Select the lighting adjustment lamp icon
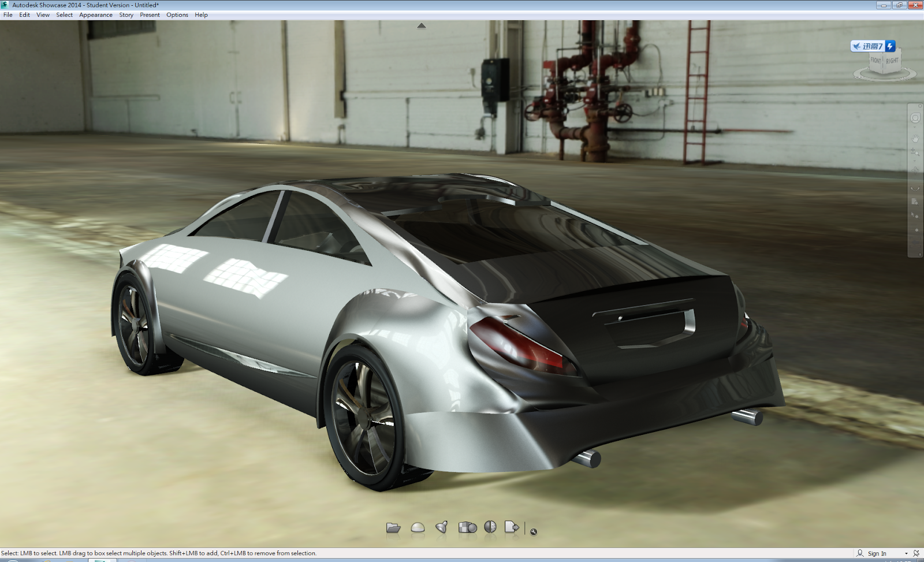 click(441, 527)
